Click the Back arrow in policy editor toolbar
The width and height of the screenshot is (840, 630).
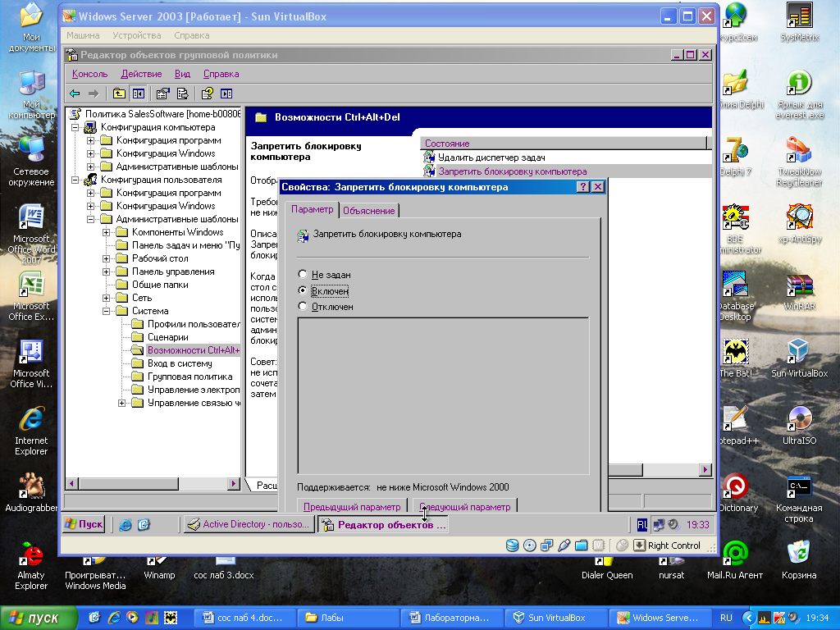pyautogui.click(x=75, y=94)
